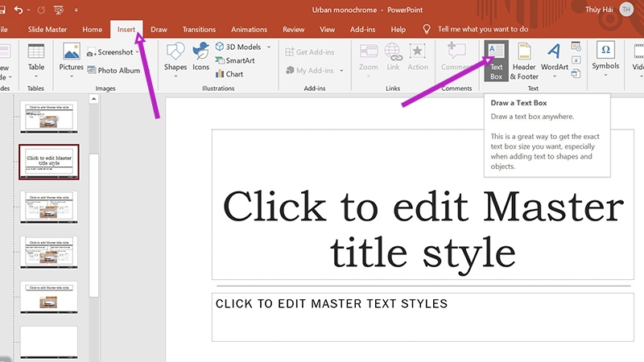Click the account name Thúy Hải

pyautogui.click(x=599, y=10)
